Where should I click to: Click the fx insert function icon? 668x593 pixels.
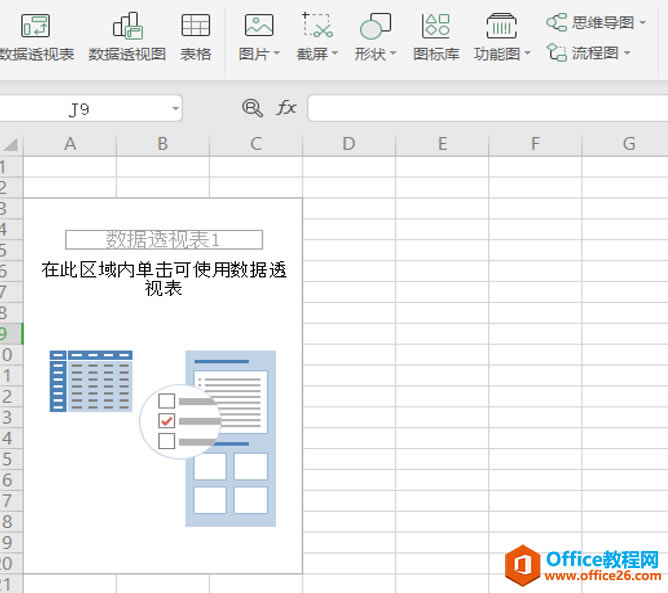286,107
